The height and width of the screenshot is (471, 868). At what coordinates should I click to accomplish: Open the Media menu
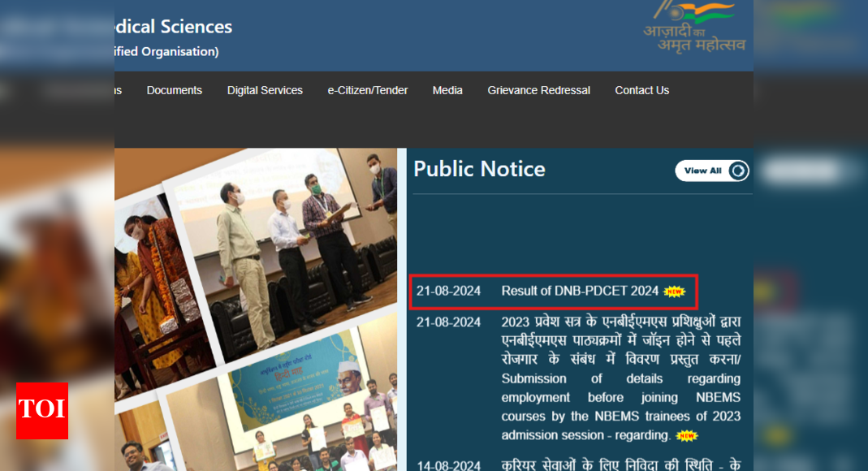[447, 90]
